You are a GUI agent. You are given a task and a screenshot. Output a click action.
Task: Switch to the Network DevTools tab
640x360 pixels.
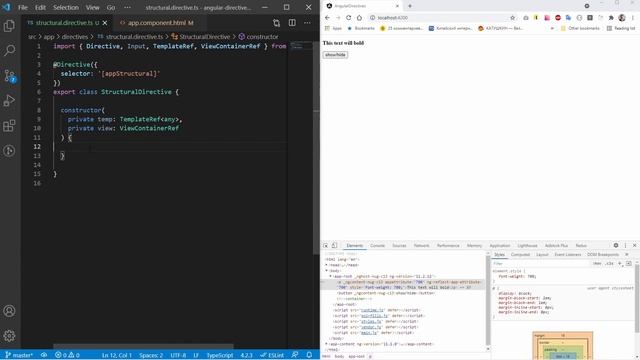(421, 246)
